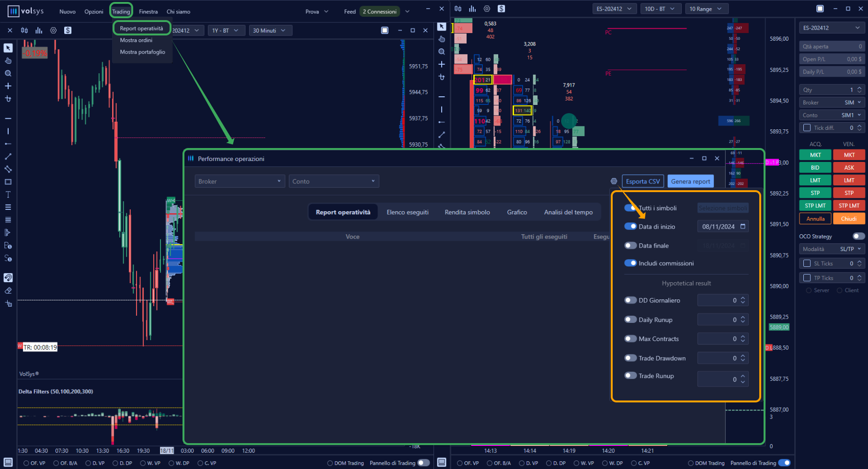Select arrow pointer tool in right chart toolbar
Viewport: 868px width, 469px height.
coord(442,27)
